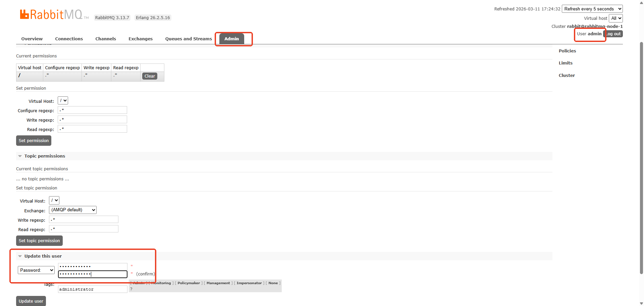Viewport: 644px width, 306px height.
Task: Open the Limits sidebar link
Action: (566, 63)
